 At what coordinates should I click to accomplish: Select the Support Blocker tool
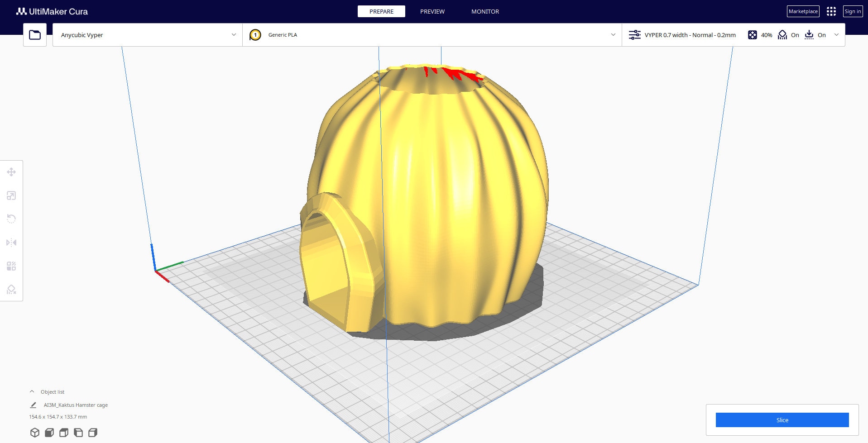(x=11, y=290)
